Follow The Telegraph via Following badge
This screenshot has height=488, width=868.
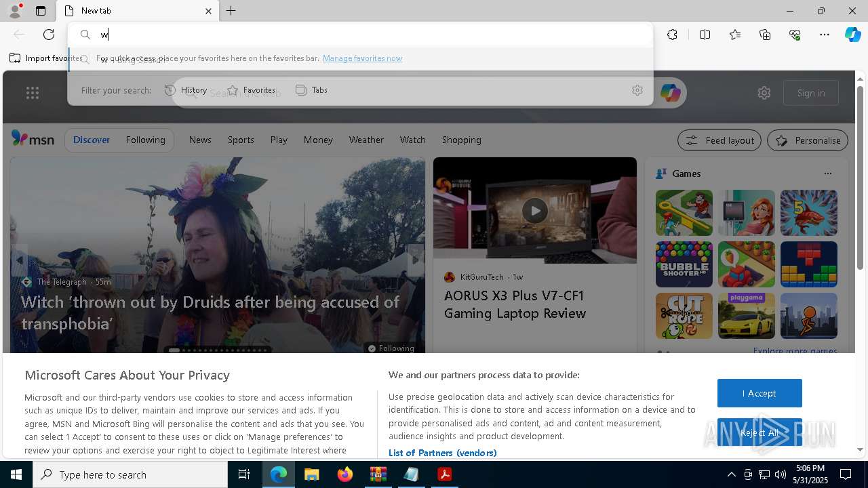[x=391, y=348]
